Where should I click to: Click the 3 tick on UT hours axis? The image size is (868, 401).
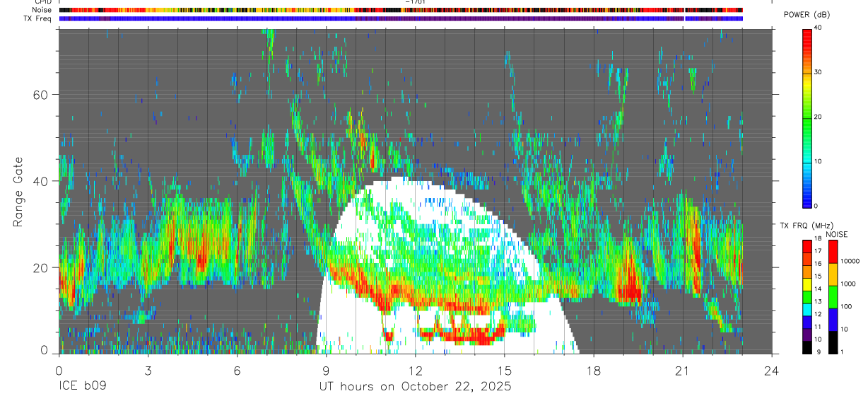(x=148, y=370)
